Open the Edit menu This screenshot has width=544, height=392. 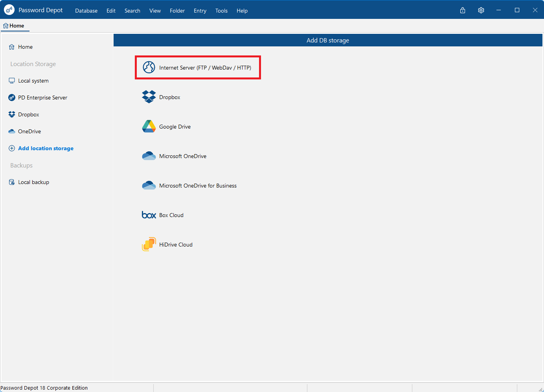(x=111, y=11)
